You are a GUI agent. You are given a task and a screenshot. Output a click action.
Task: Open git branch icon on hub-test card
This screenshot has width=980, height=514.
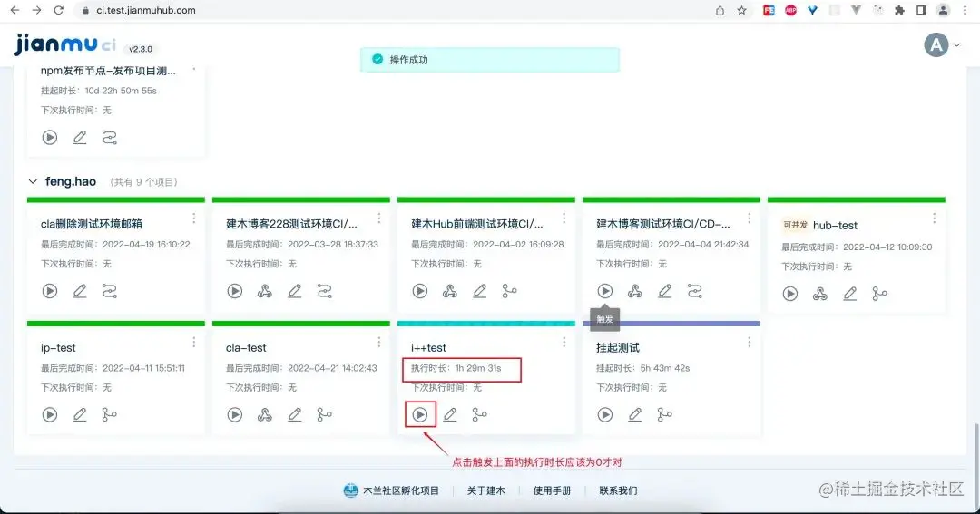point(879,294)
